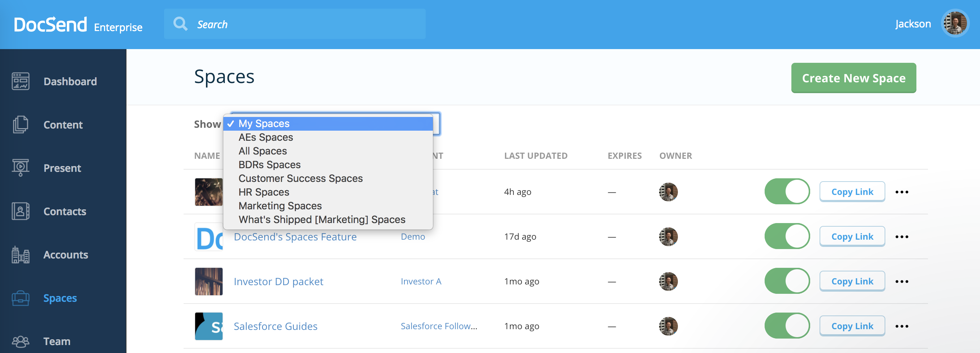Image resolution: width=980 pixels, height=353 pixels.
Task: Click the Team people icon
Action: tap(21, 341)
